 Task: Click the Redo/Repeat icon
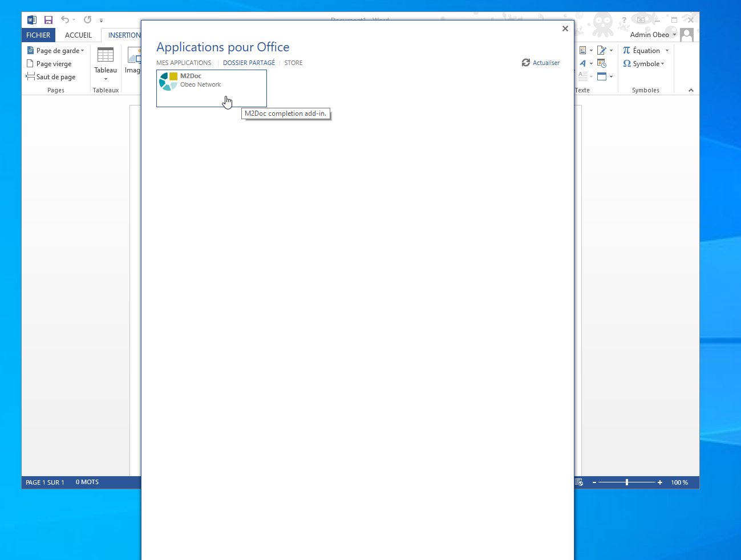87,20
